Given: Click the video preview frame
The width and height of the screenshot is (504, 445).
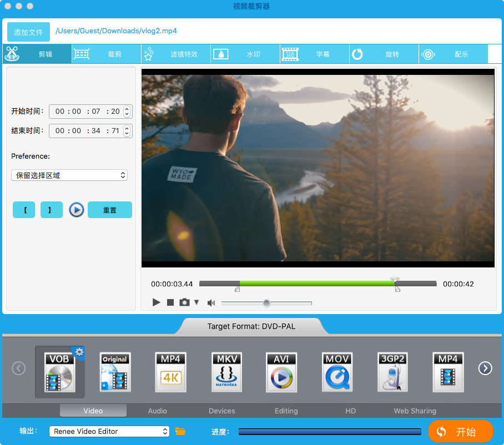Looking at the screenshot, I should (318, 168).
